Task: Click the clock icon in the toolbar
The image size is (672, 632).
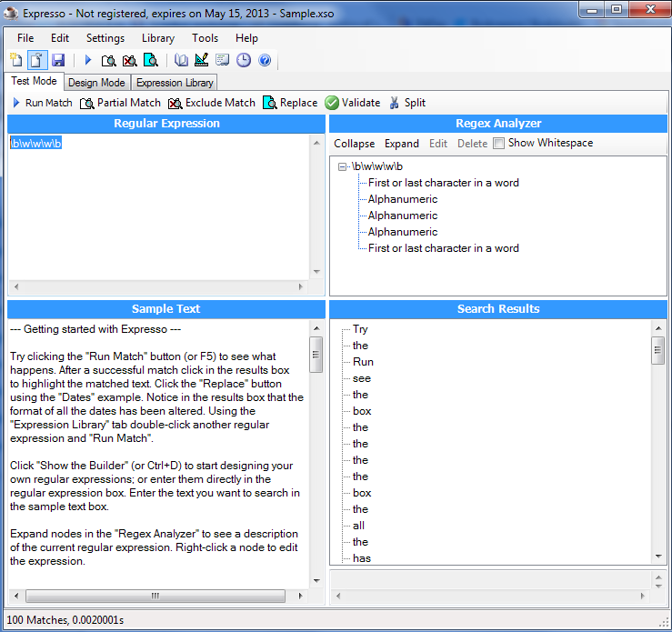Action: [244, 60]
